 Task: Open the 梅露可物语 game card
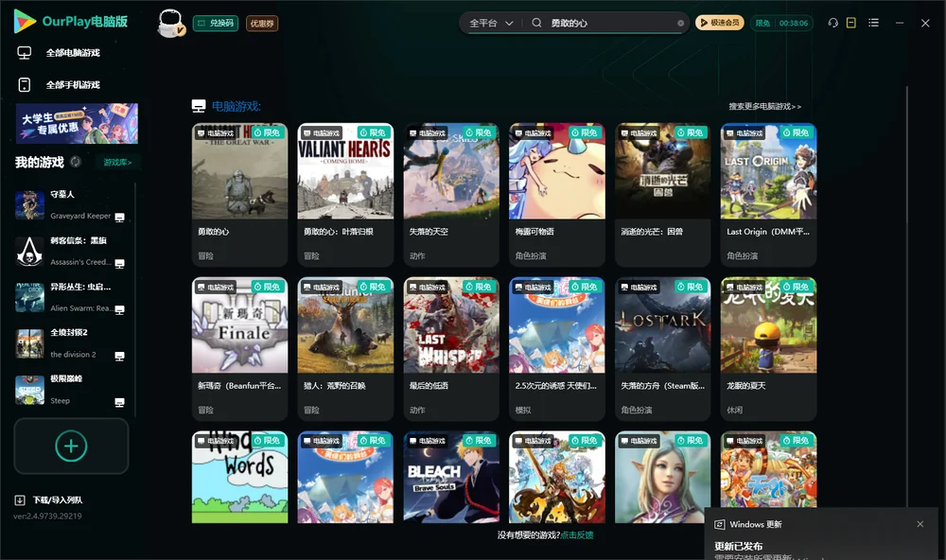(557, 195)
